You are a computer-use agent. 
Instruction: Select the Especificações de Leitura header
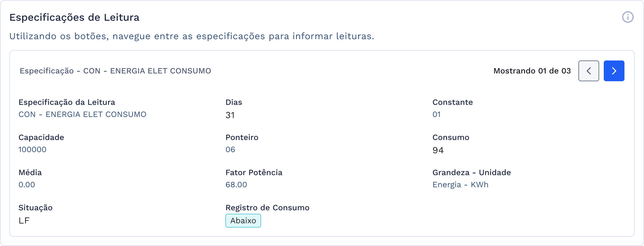tap(74, 17)
